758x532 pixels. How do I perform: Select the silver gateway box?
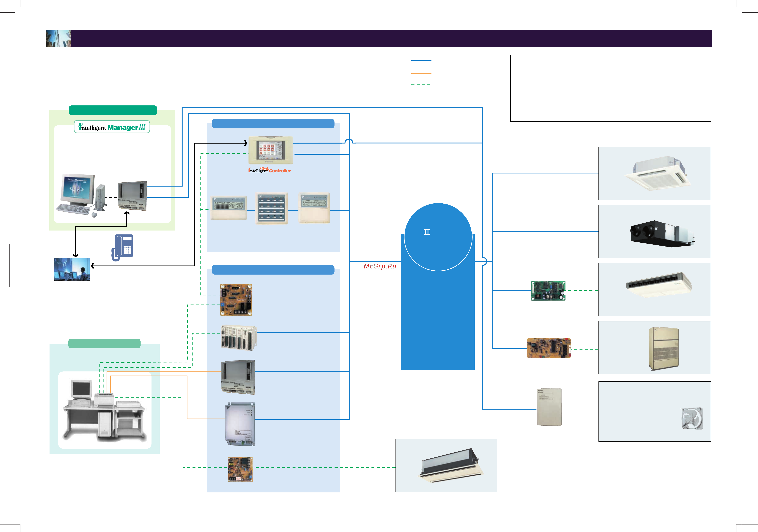tap(240, 424)
